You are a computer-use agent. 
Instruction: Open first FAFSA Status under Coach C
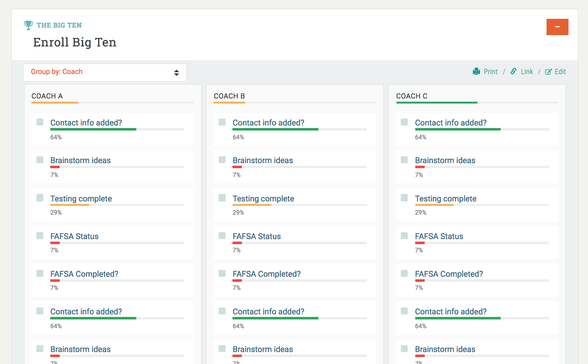[x=439, y=236]
